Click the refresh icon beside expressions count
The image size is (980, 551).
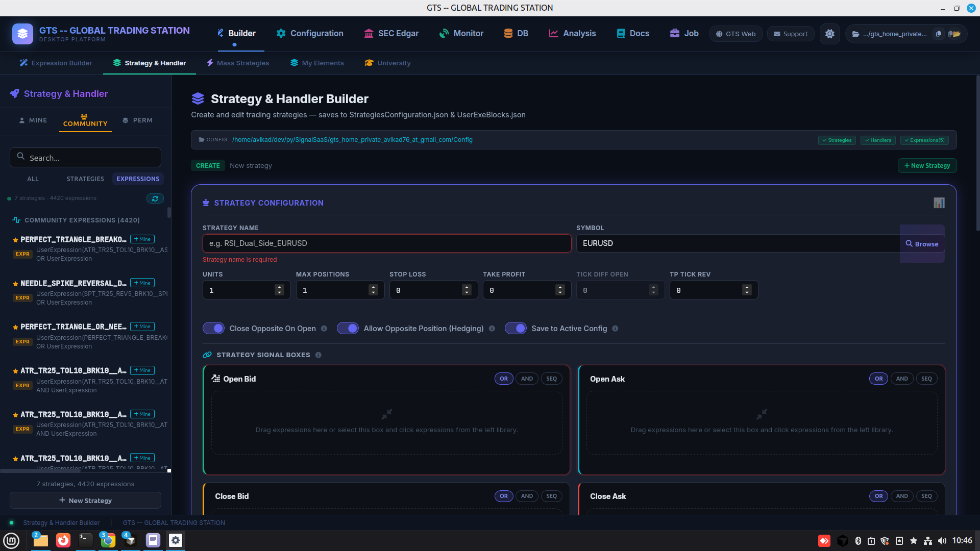(x=155, y=198)
